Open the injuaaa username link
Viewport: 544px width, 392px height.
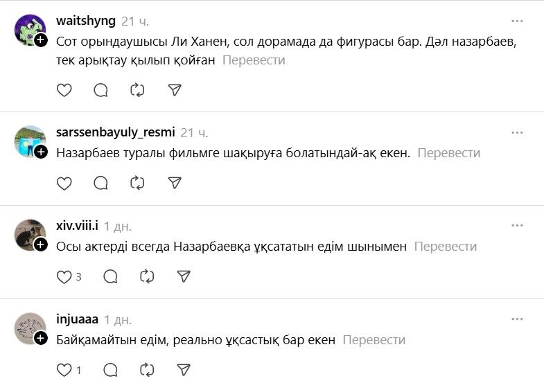click(x=77, y=319)
